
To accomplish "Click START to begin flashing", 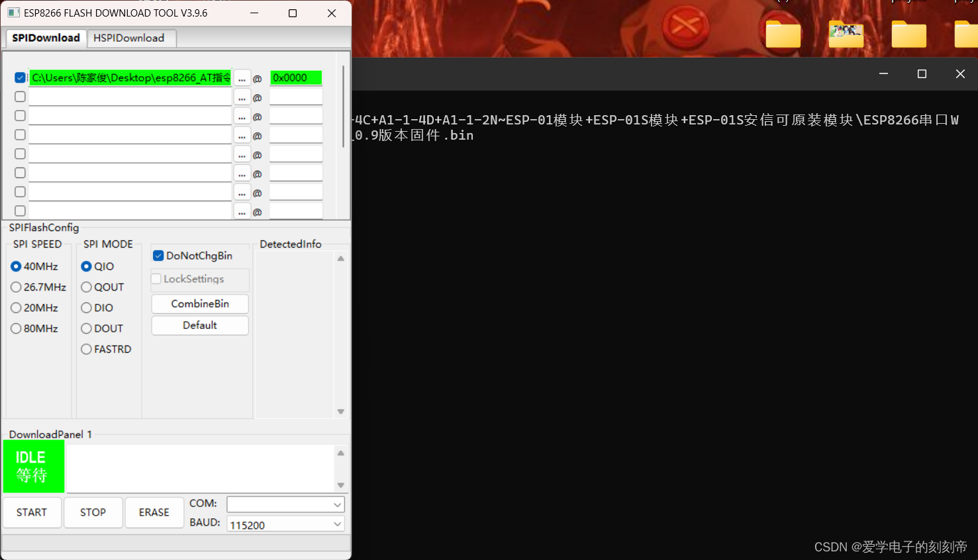I will click(x=32, y=512).
